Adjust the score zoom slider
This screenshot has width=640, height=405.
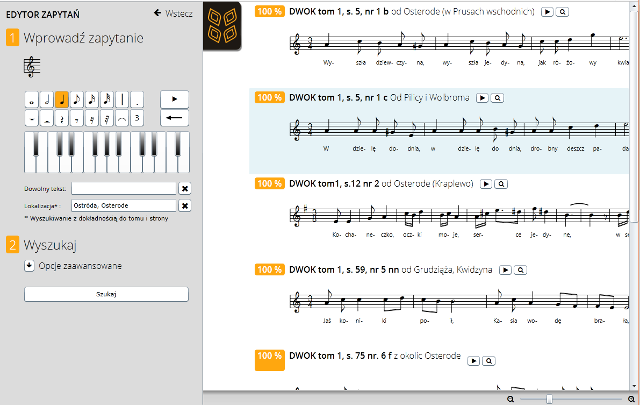tap(549, 398)
